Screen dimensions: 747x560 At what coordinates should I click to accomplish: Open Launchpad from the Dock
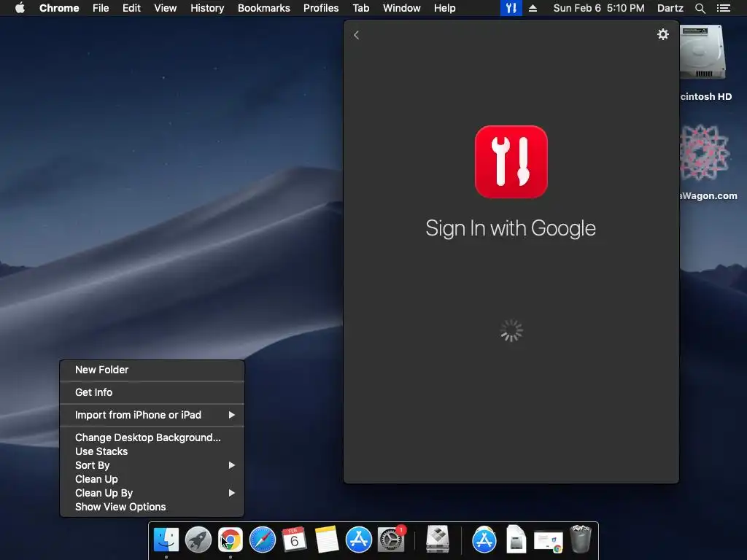[x=198, y=540]
